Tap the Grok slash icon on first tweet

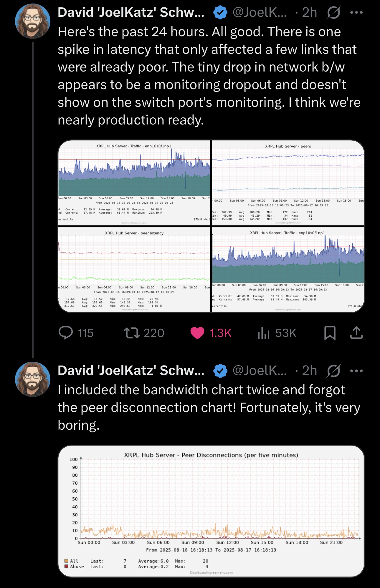[x=333, y=13]
